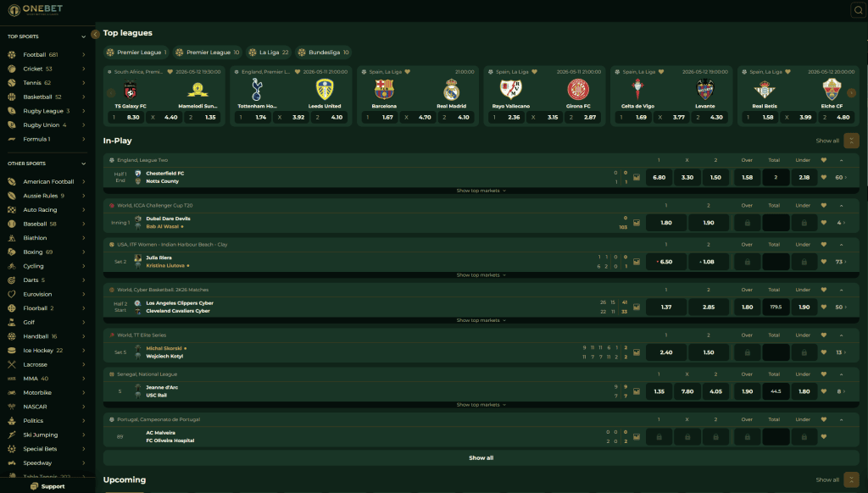Favorite the Rayo Vallecano vs Girona card
The height and width of the screenshot is (493, 868).
[534, 72]
